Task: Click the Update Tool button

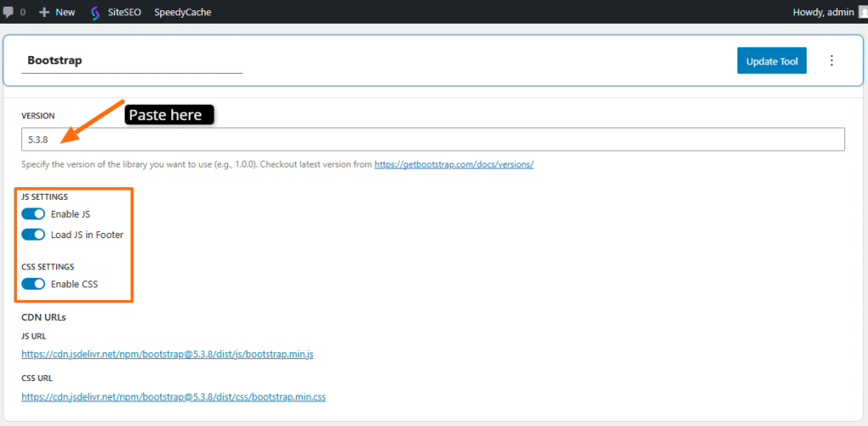Action: (x=771, y=60)
